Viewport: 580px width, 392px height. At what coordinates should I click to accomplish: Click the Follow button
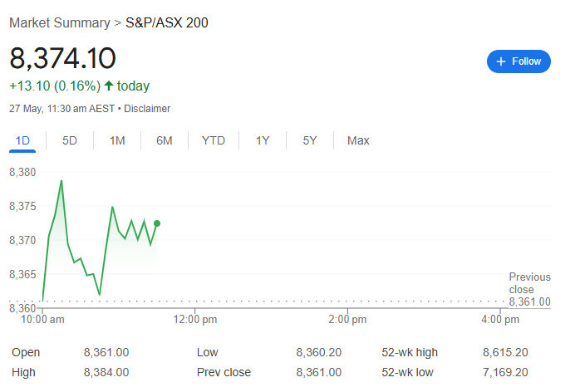[x=519, y=61]
